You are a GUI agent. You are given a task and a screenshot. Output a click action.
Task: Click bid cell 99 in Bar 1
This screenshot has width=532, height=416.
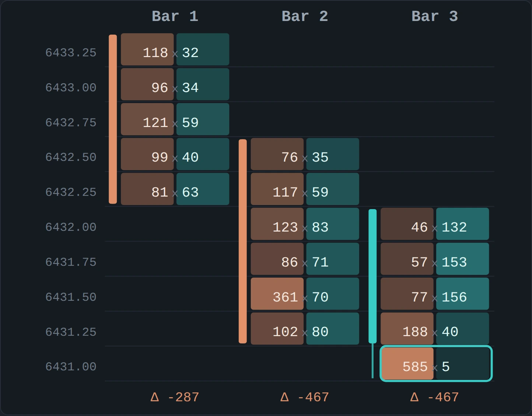(x=147, y=154)
